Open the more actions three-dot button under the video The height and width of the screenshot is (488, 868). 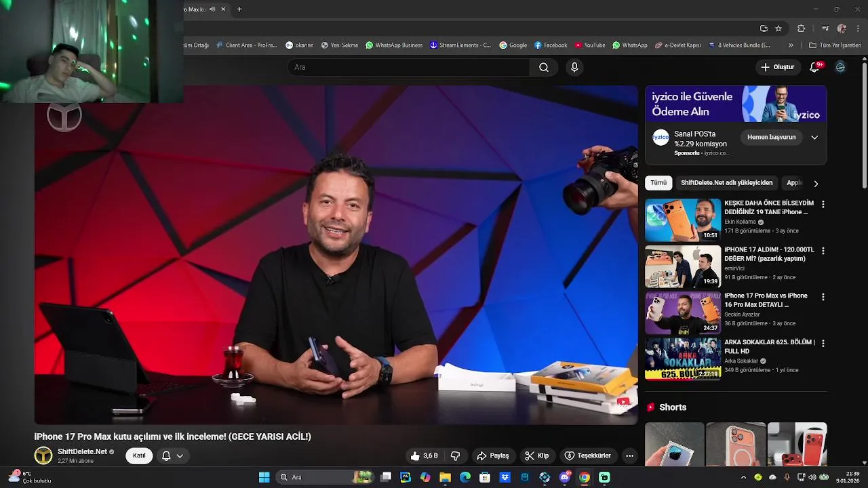point(630,455)
